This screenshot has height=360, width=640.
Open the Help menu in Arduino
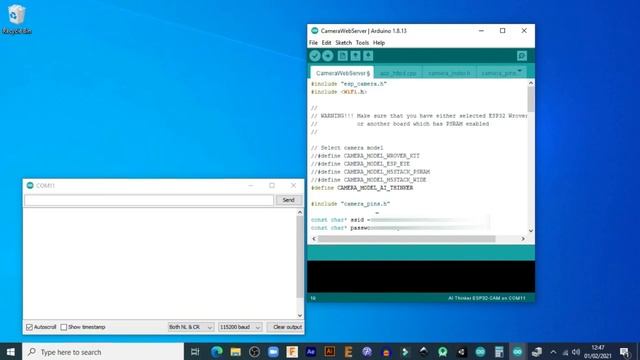(x=379, y=43)
